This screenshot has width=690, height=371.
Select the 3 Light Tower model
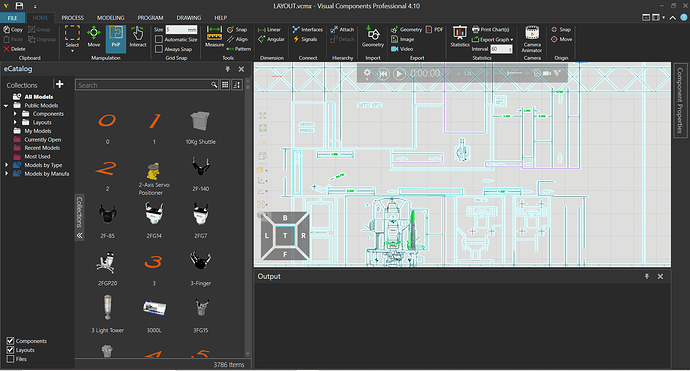coord(107,314)
